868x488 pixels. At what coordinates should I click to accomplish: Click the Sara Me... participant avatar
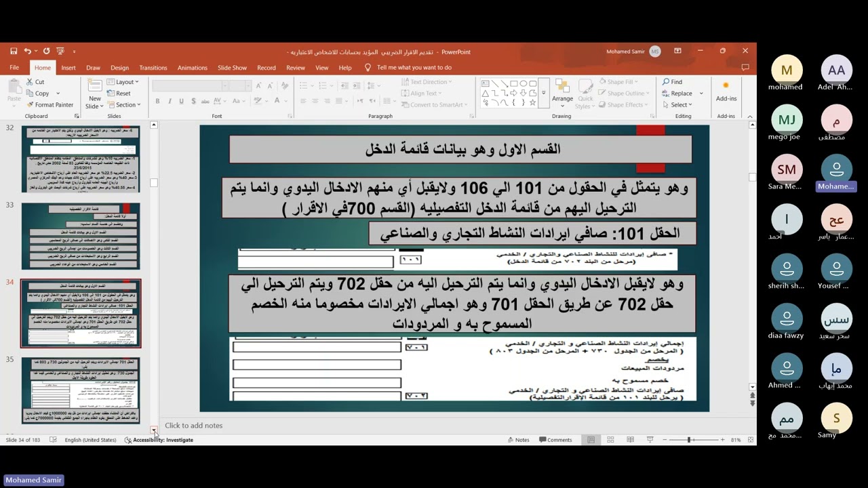click(x=787, y=169)
